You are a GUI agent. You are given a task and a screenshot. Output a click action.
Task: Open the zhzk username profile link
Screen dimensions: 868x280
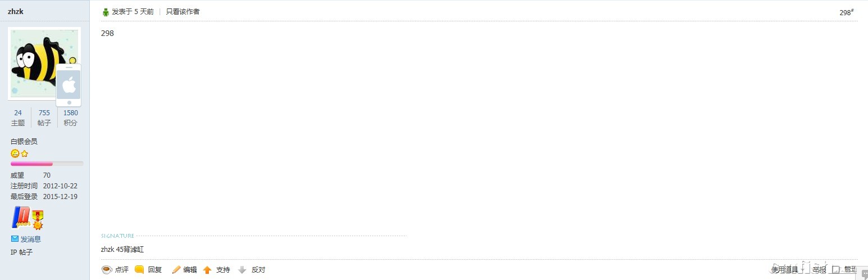16,11
